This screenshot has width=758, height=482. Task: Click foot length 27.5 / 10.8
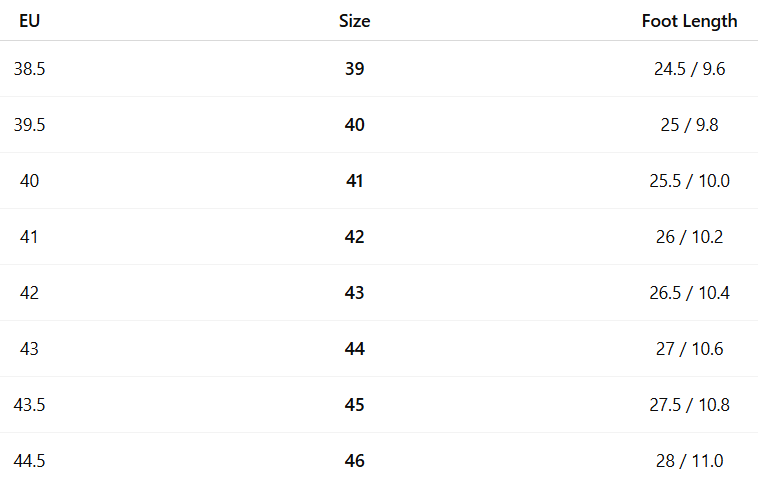(689, 405)
